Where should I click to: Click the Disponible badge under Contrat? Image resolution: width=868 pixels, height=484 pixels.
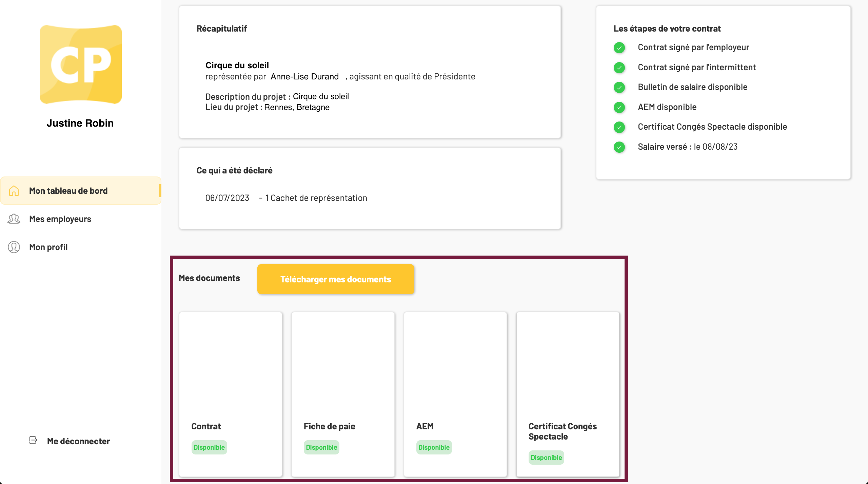coord(209,447)
